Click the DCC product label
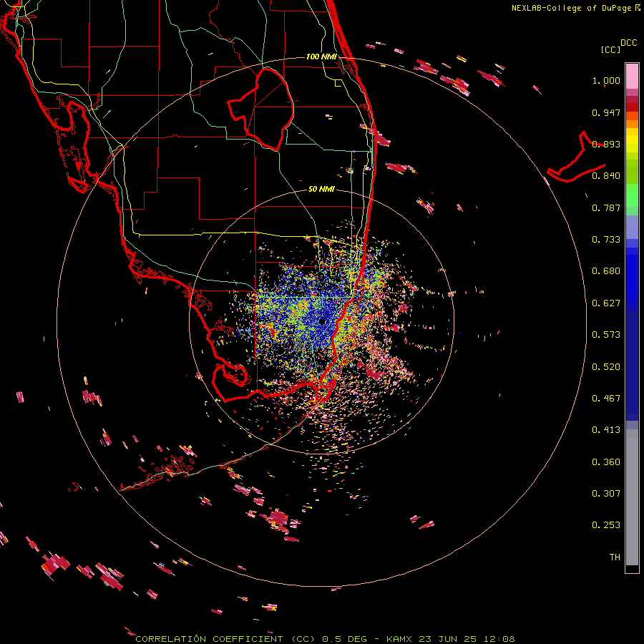 (628, 43)
